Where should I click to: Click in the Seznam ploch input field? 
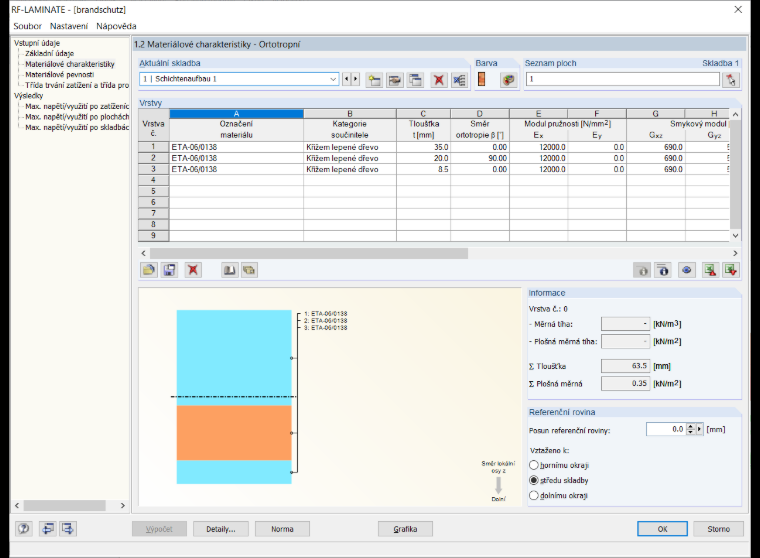coord(623,79)
